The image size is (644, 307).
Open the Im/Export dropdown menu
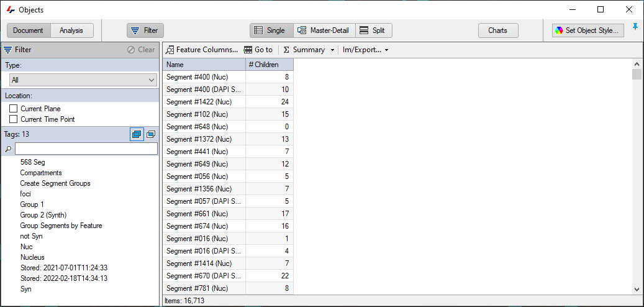click(366, 50)
